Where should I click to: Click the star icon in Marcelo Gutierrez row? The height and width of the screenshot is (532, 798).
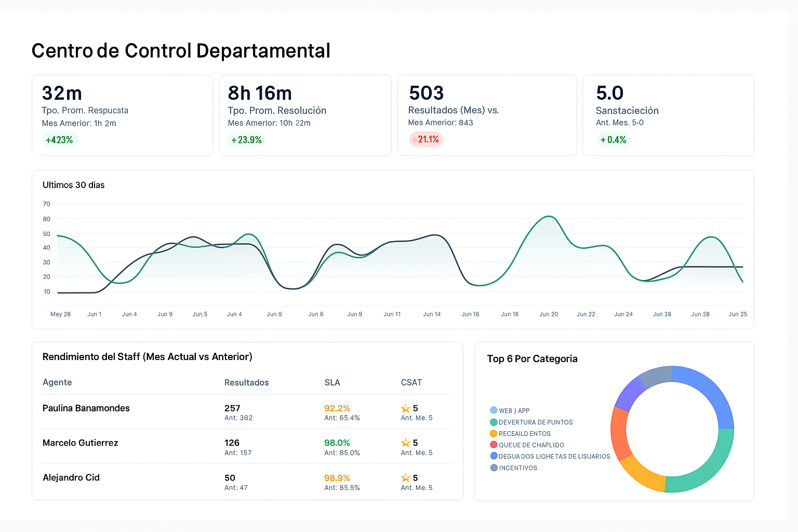(406, 443)
